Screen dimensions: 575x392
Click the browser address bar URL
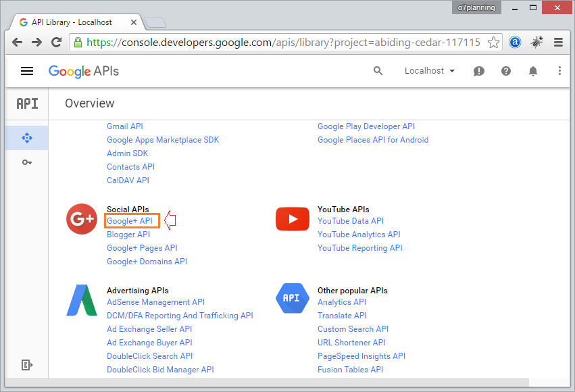pyautogui.click(x=283, y=43)
